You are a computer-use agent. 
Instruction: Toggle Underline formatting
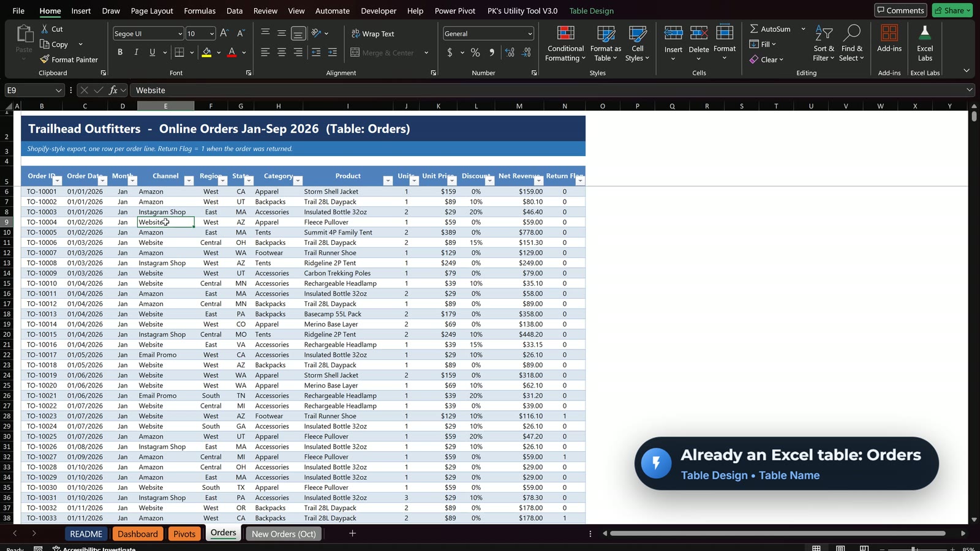point(153,53)
